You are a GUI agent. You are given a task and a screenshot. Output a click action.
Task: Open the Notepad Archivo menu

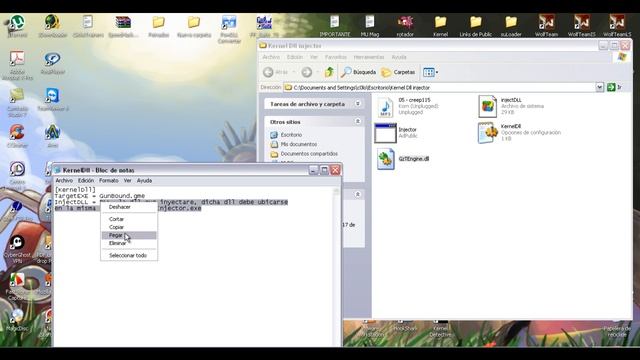64,180
